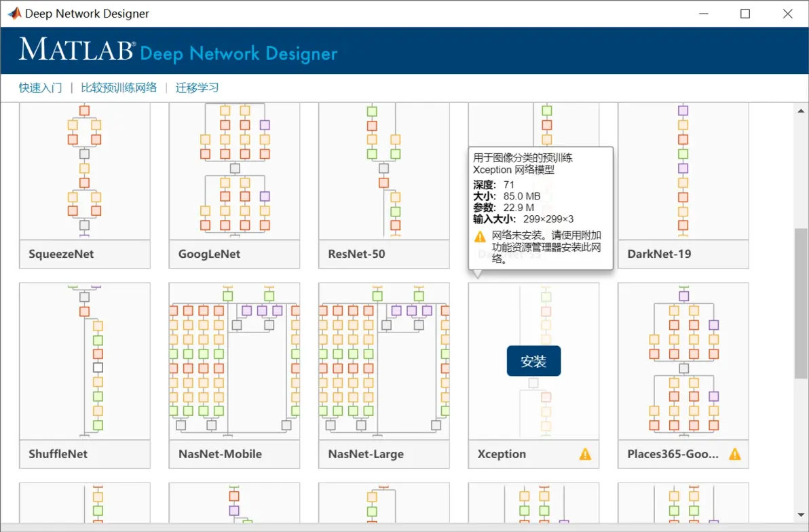Image resolution: width=809 pixels, height=532 pixels.
Task: Click the ShuffleNet name label
Action: click(58, 454)
